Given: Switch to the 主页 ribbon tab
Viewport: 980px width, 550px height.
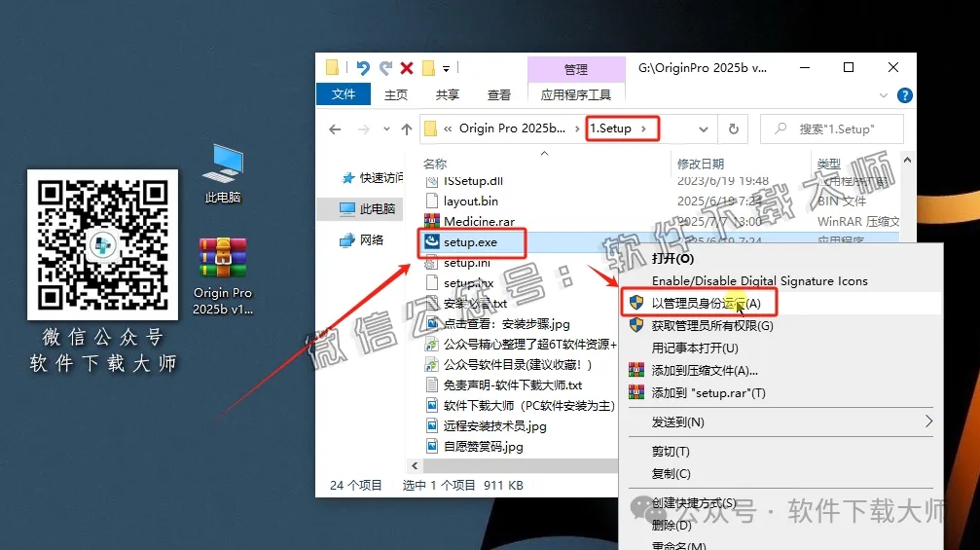Looking at the screenshot, I should pyautogui.click(x=396, y=94).
